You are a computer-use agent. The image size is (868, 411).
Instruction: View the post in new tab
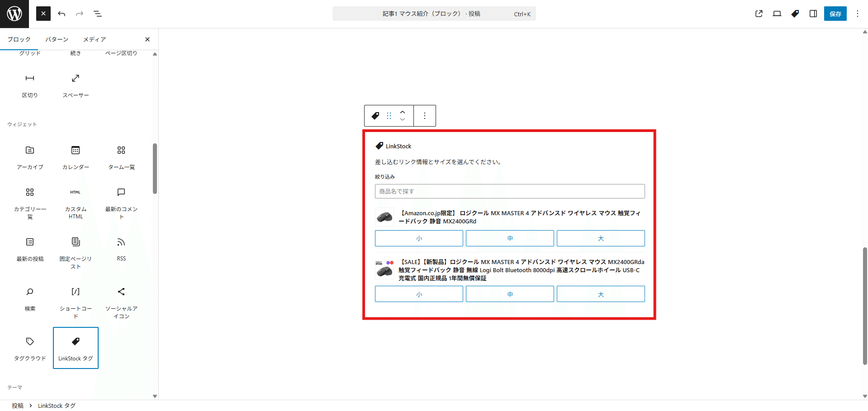[759, 14]
